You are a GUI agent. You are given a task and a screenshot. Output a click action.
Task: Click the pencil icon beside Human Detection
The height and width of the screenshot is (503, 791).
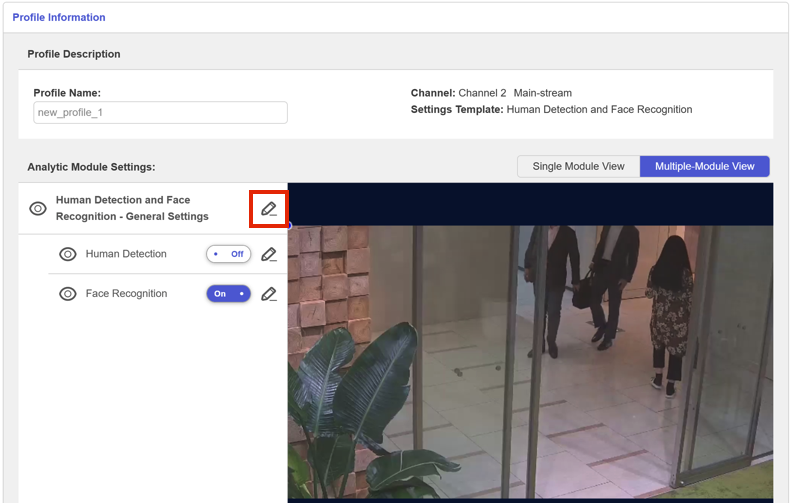point(269,254)
